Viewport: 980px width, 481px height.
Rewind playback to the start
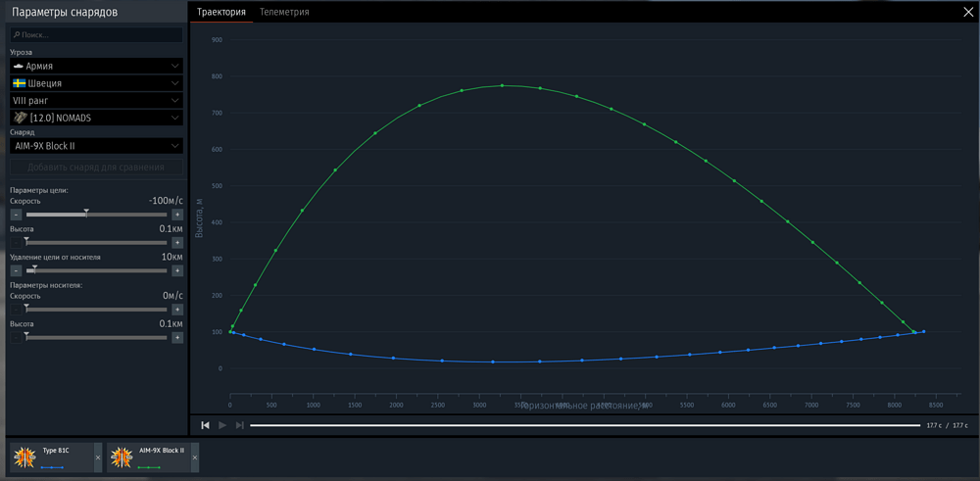(205, 425)
